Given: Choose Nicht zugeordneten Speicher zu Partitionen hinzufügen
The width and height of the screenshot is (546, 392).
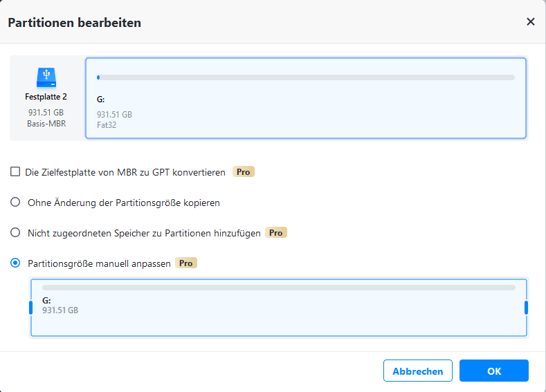Looking at the screenshot, I should pos(15,233).
